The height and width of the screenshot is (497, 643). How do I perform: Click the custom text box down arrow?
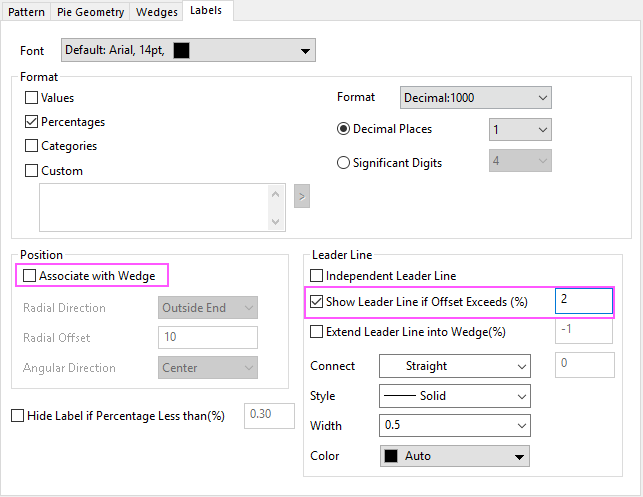point(276,222)
